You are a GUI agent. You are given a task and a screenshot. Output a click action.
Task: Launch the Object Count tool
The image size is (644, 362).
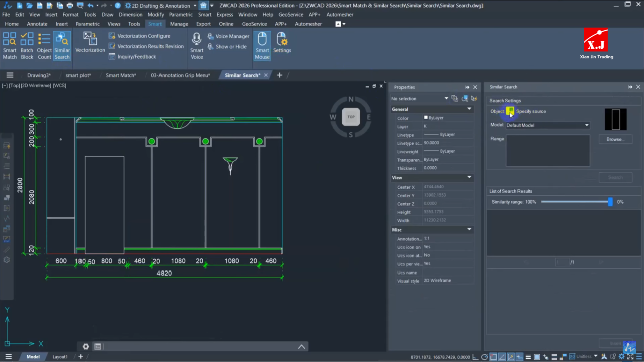pos(44,46)
